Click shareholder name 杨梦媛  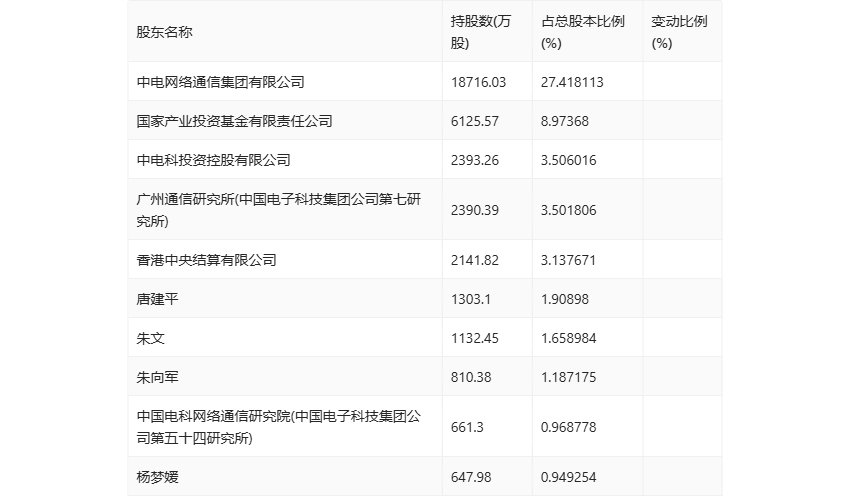click(157, 476)
